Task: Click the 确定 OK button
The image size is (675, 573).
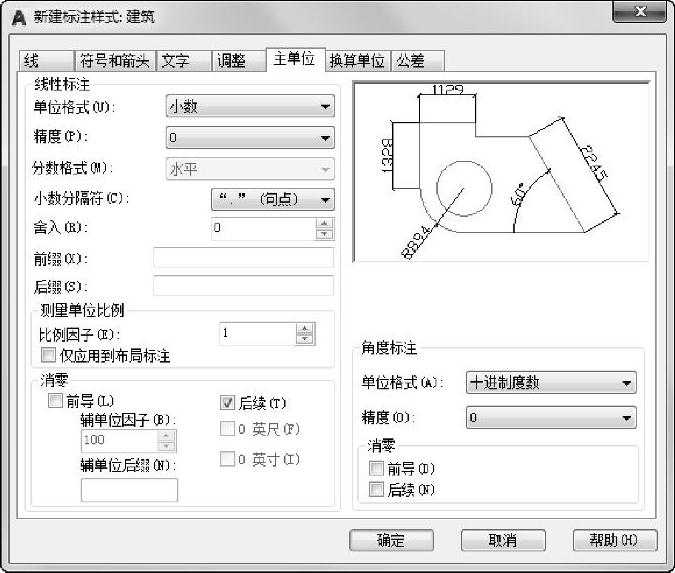Action: [x=391, y=540]
